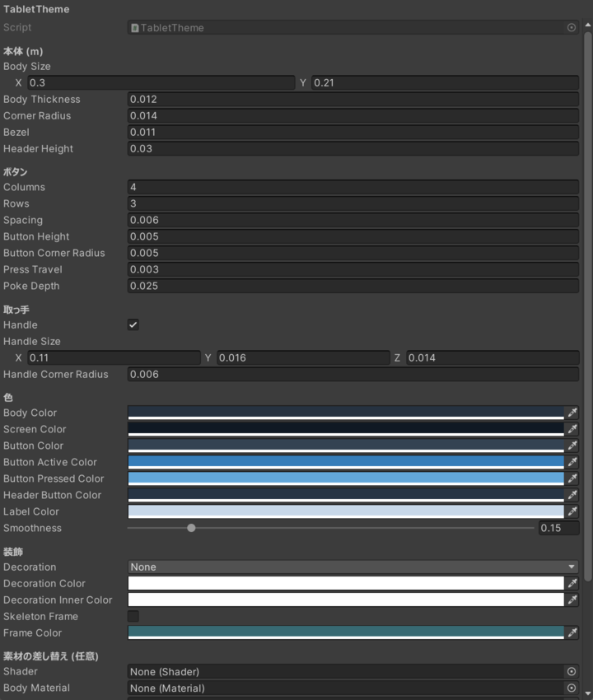Click Button Active Color eyedropper

pyautogui.click(x=572, y=462)
